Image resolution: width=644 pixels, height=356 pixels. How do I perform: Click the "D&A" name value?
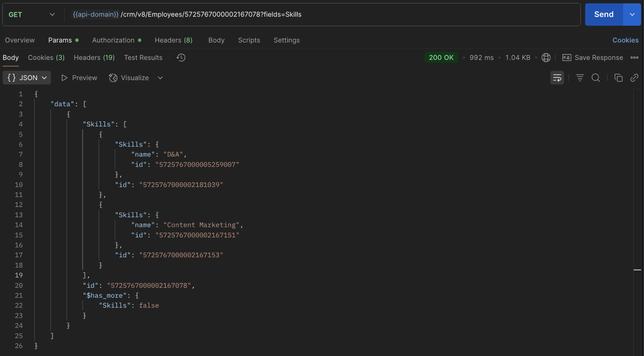(173, 154)
